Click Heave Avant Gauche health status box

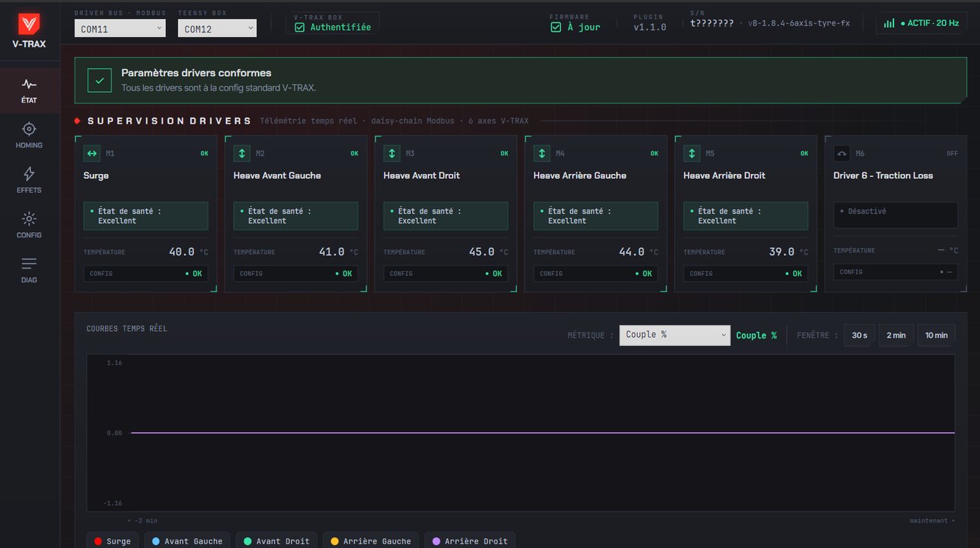296,216
